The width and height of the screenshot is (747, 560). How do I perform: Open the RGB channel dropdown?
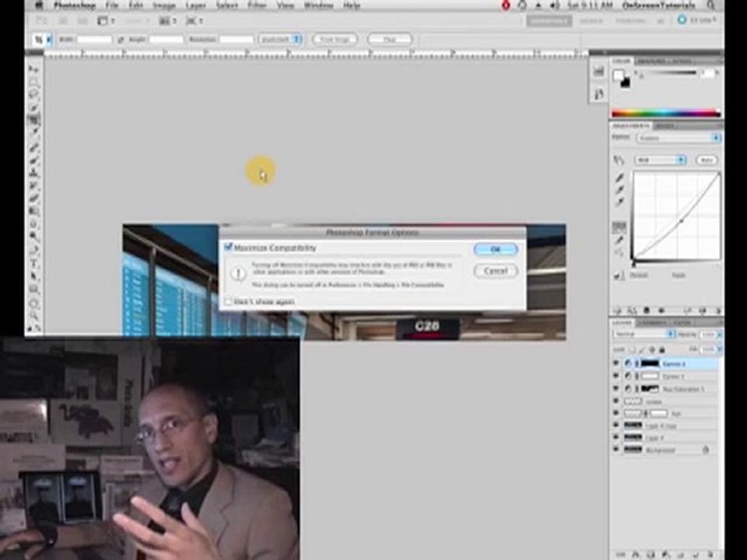coord(660,160)
